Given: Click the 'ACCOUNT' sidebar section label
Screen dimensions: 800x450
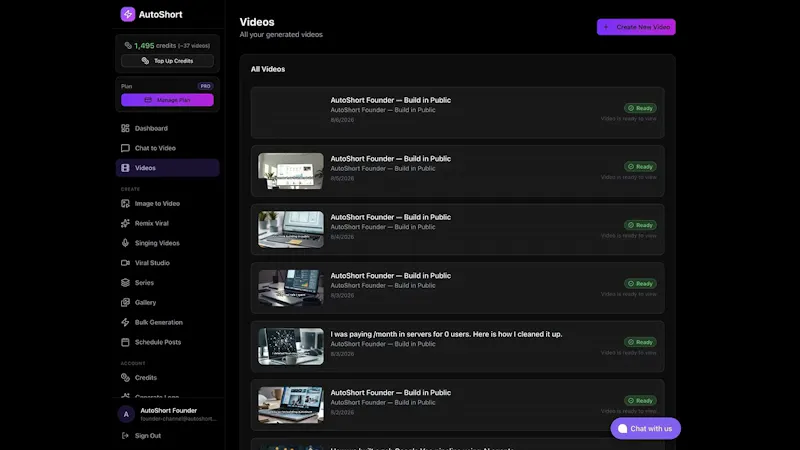Looking at the screenshot, I should (133, 364).
